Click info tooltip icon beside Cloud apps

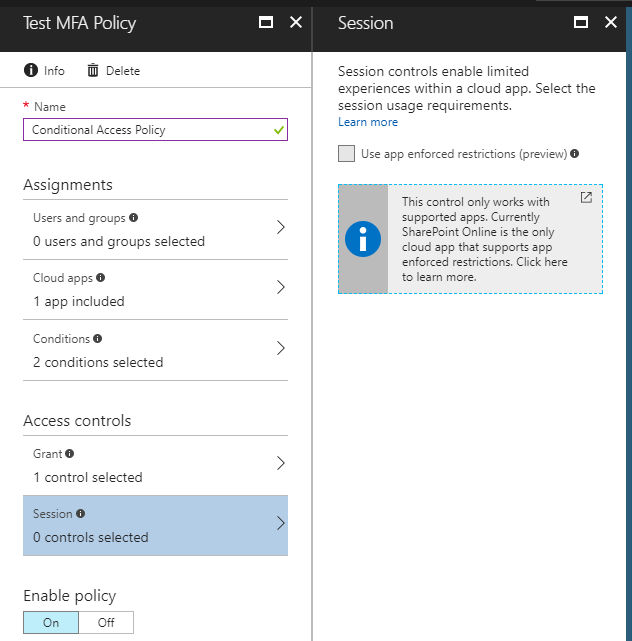click(x=100, y=277)
